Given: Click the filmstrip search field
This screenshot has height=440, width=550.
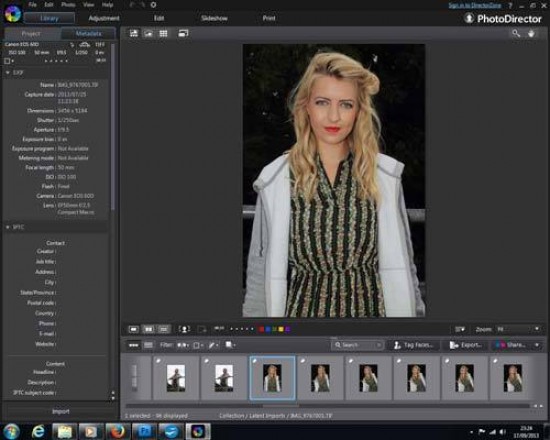Looking at the screenshot, I should pyautogui.click(x=357, y=345).
